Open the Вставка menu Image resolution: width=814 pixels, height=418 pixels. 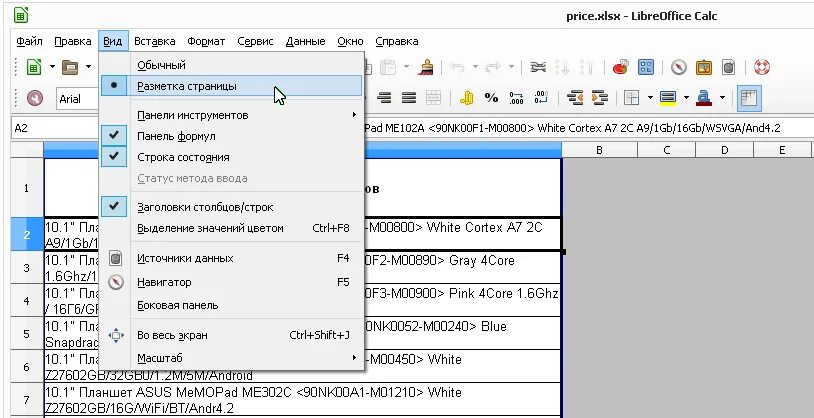pyautogui.click(x=155, y=41)
